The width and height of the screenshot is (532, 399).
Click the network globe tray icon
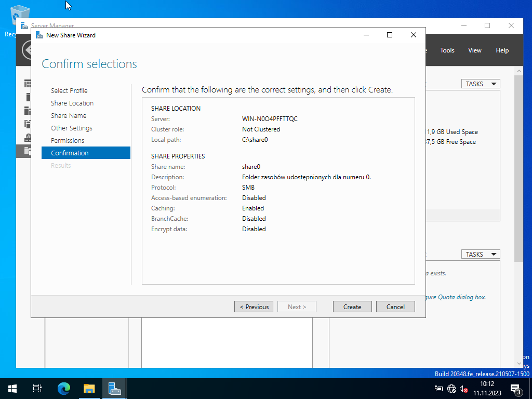[451, 389]
